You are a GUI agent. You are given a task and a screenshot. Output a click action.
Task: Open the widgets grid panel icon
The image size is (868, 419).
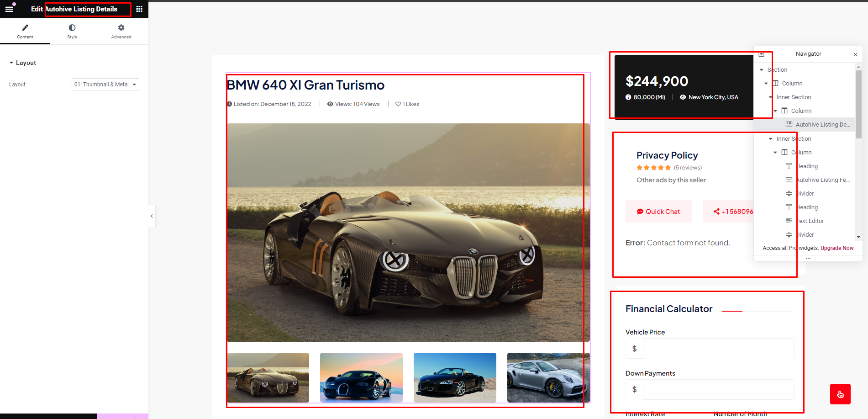pos(139,9)
